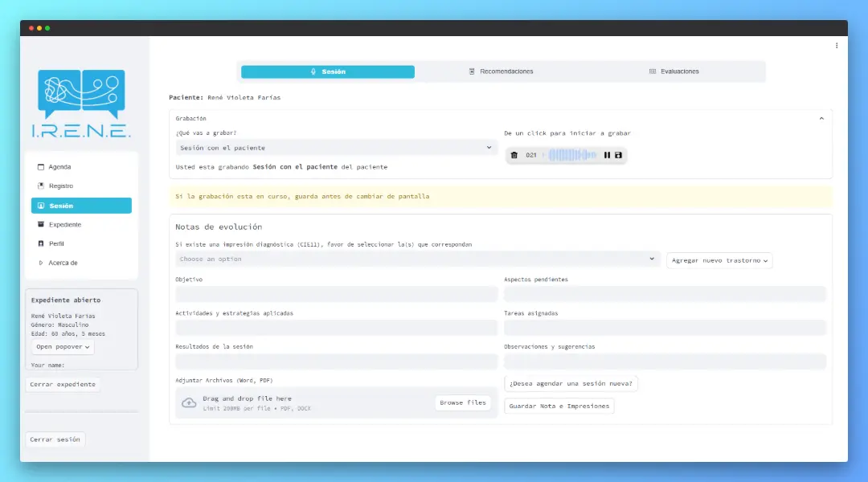The width and height of the screenshot is (868, 482).
Task: Open the CIE11 diagnosis 'Choose an option' dropdown
Action: (x=417, y=259)
